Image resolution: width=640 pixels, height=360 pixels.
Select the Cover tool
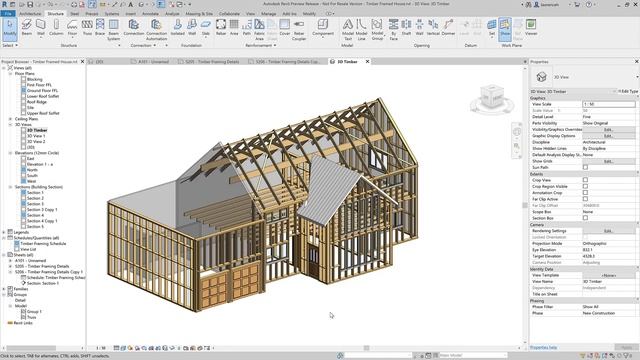pyautogui.click(x=285, y=27)
